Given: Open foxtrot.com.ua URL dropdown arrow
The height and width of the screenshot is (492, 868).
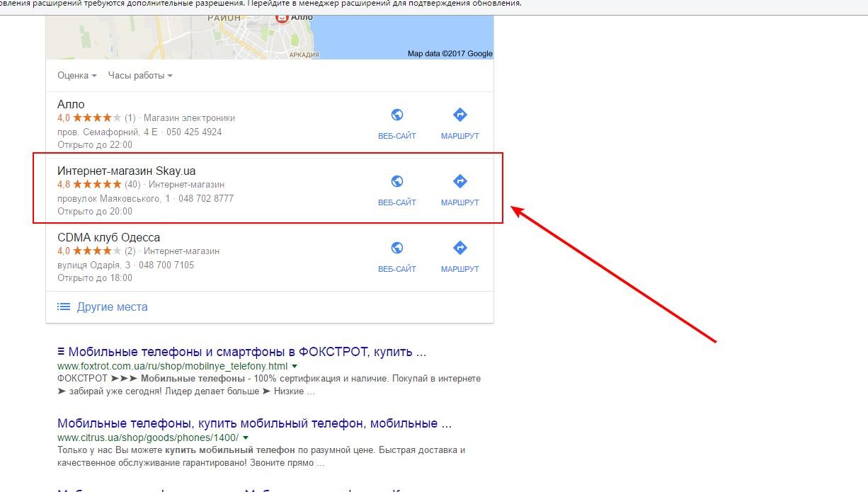Looking at the screenshot, I should [x=295, y=366].
